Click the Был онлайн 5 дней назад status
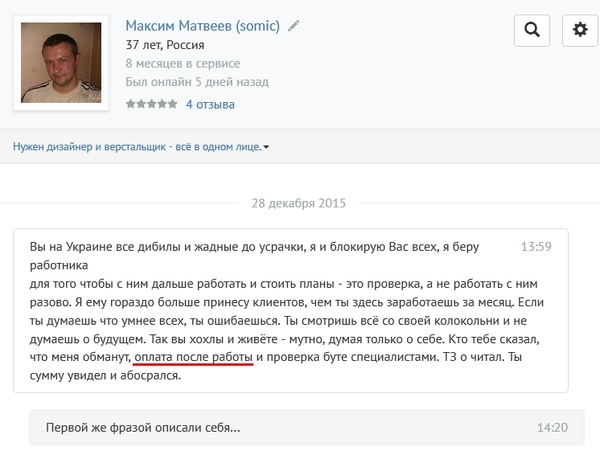The image size is (600, 455). 197,82
